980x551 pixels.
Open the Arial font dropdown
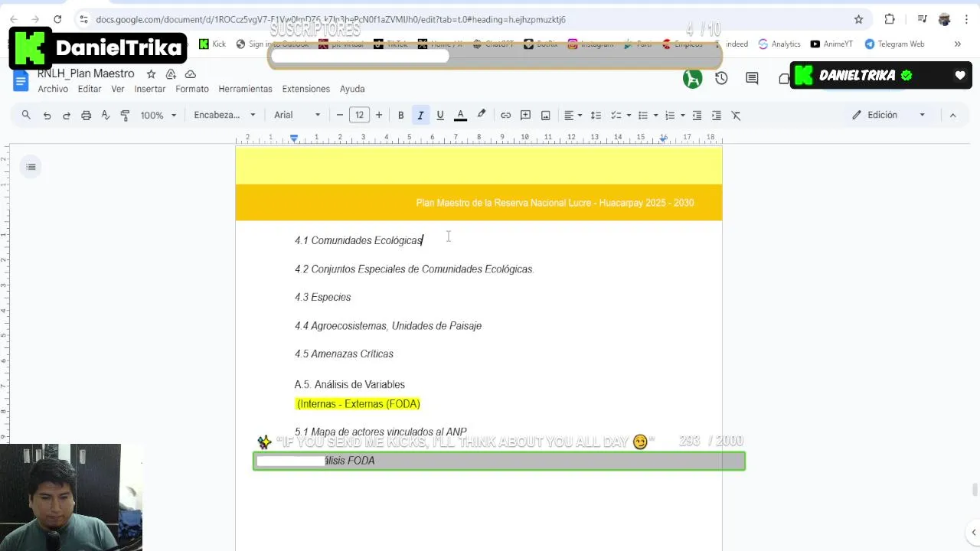(297, 115)
